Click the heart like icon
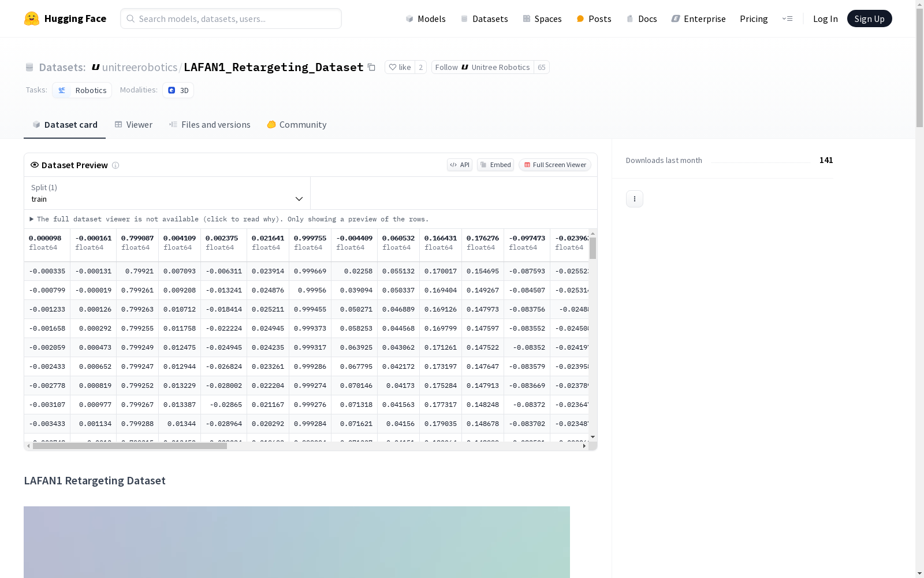 click(393, 67)
